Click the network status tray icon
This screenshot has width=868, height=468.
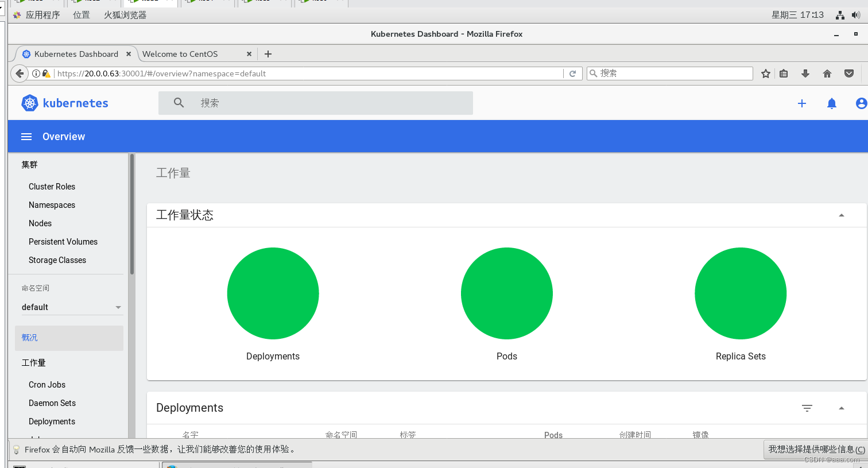coord(840,16)
